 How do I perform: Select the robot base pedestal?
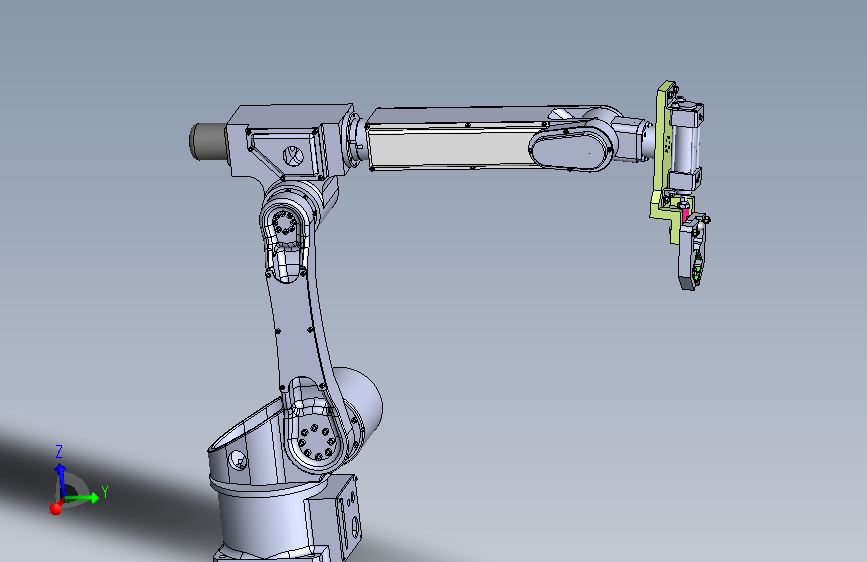tap(265, 520)
